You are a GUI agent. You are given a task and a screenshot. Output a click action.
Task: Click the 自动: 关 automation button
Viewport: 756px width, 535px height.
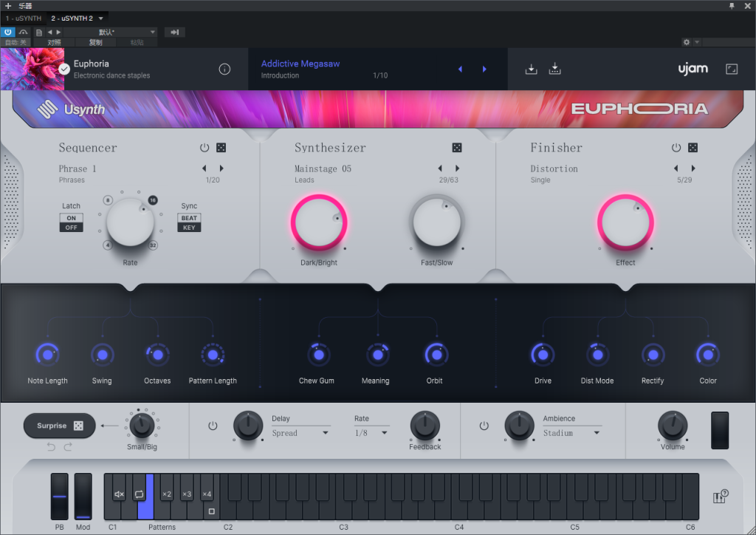point(16,42)
